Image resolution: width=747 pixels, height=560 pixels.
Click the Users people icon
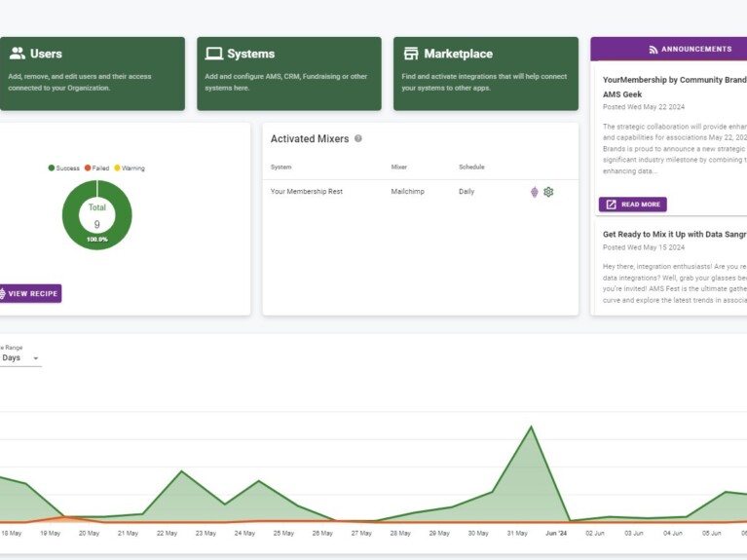pyautogui.click(x=18, y=54)
